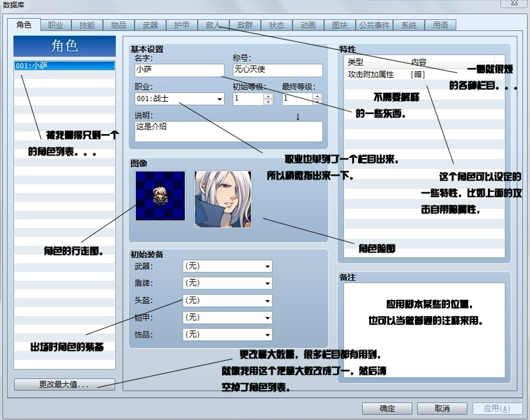530x420 pixels.
Task: Click the 取消 button
Action: click(x=442, y=408)
